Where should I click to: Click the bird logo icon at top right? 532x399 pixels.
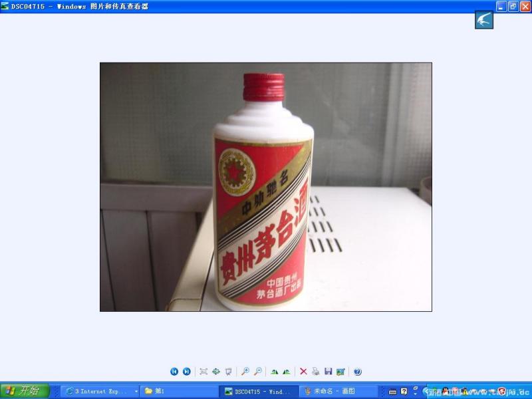tap(484, 20)
